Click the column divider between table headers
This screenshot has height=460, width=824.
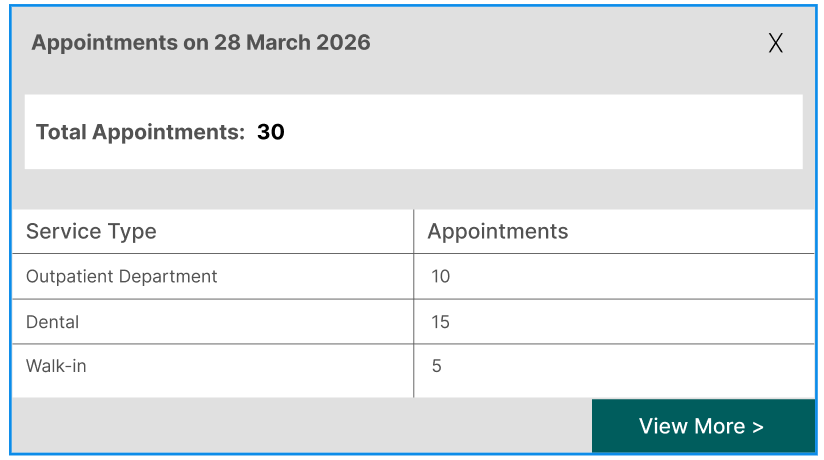point(413,232)
